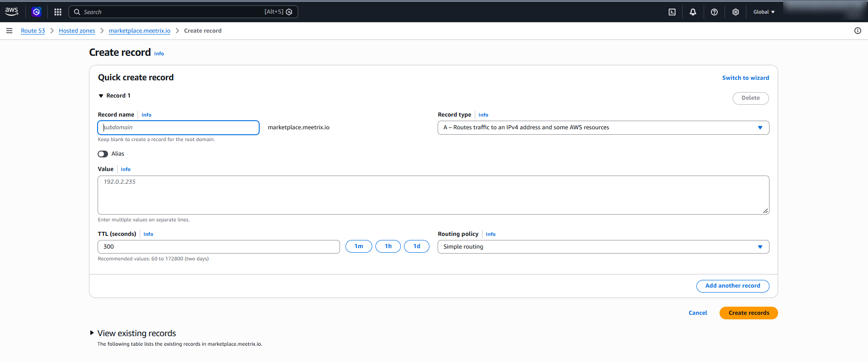
Task: Open Info link beside Record type
Action: pos(483,115)
